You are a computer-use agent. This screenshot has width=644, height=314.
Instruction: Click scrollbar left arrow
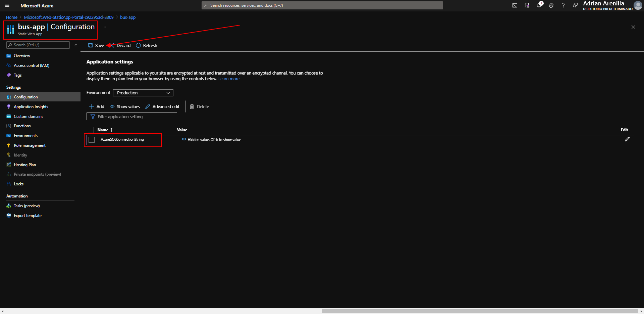point(3,311)
